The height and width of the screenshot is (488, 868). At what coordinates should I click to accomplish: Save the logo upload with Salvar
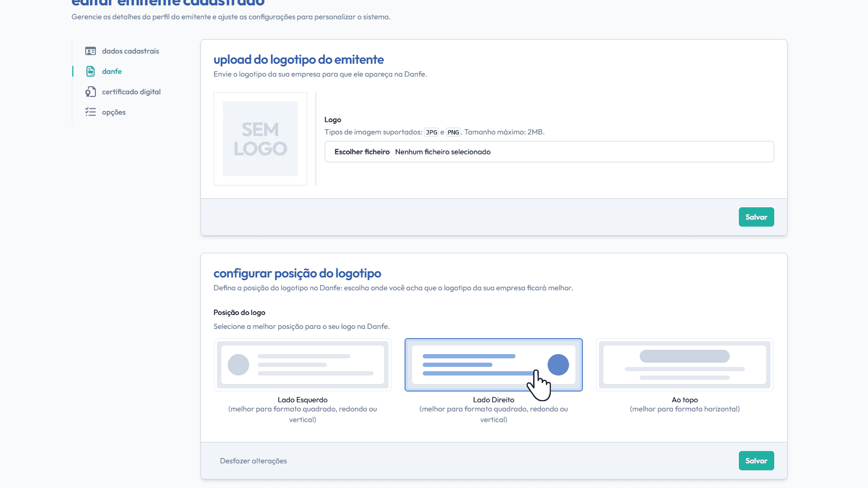(x=756, y=217)
